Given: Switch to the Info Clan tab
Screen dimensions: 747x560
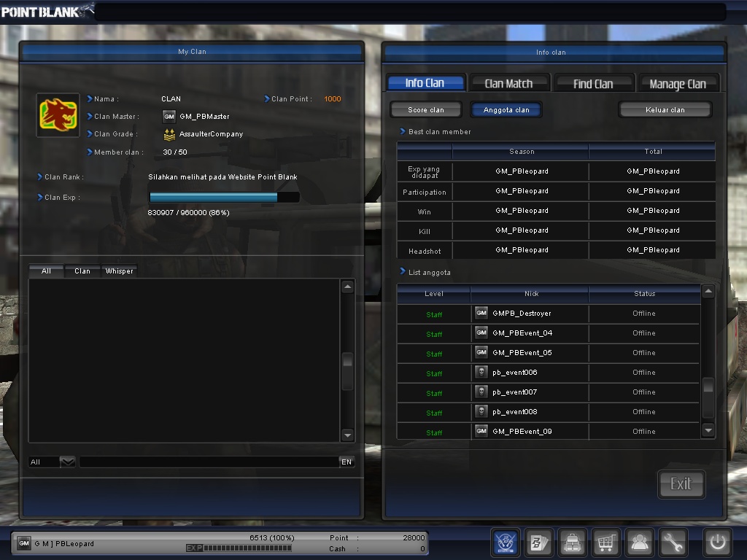Looking at the screenshot, I should [425, 83].
